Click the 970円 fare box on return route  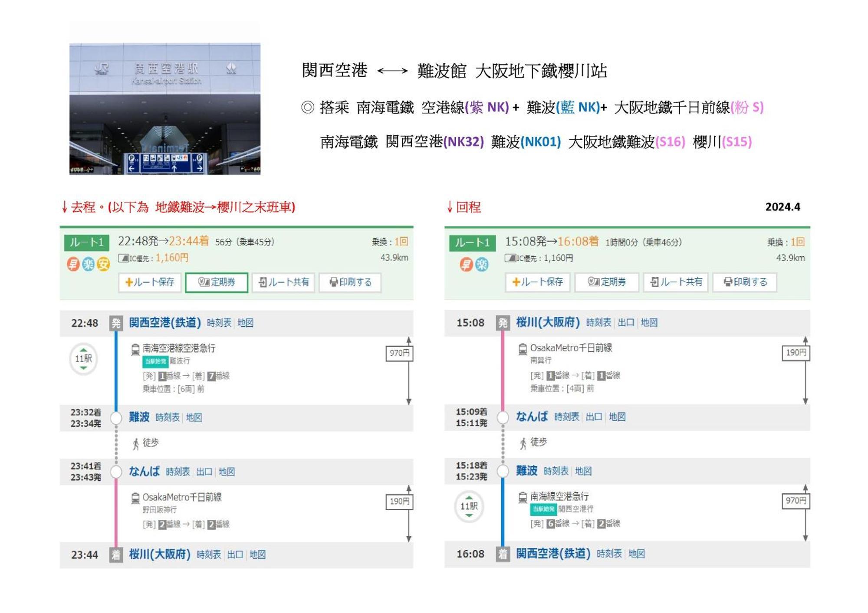[796, 501]
